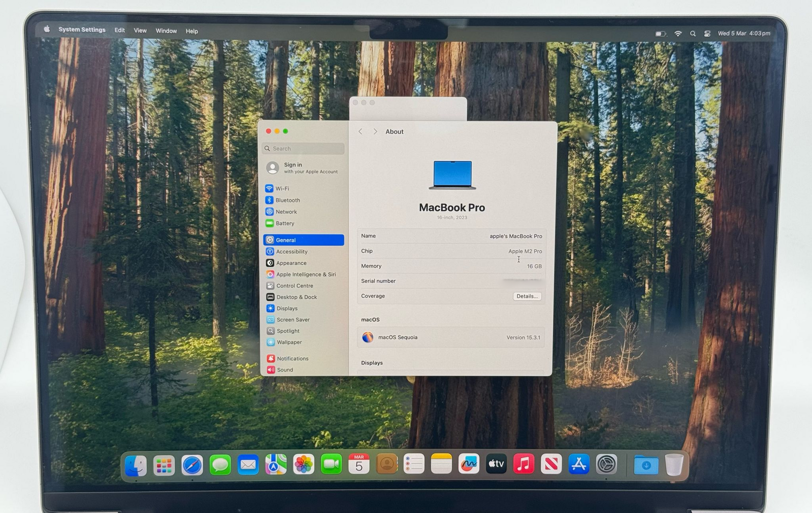
Task: Click System Settings icon in the Dock
Action: [606, 464]
